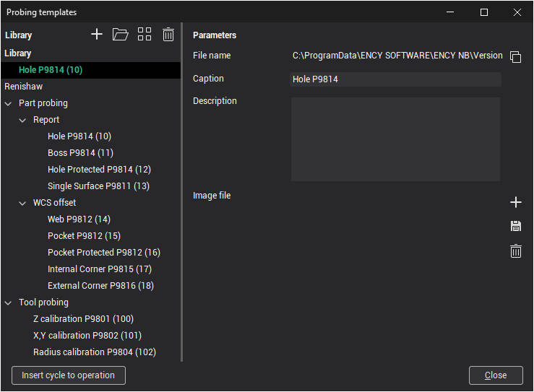Select Single Surface P9811 (13) template
Image resolution: width=534 pixels, height=392 pixels.
98,186
